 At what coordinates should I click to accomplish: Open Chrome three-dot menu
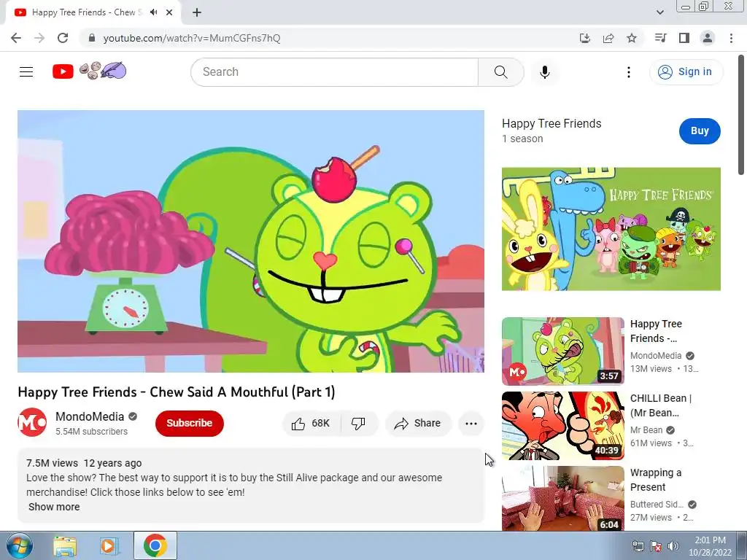(731, 38)
